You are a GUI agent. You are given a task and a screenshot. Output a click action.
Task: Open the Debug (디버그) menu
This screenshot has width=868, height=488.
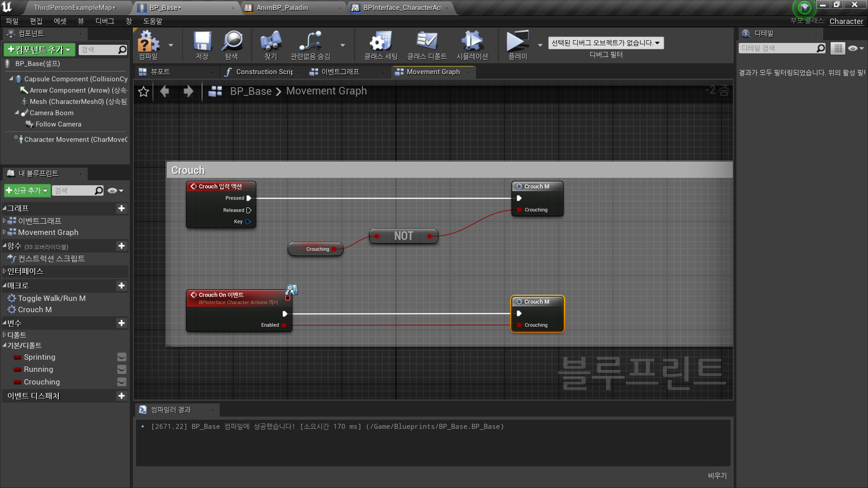[x=104, y=21]
